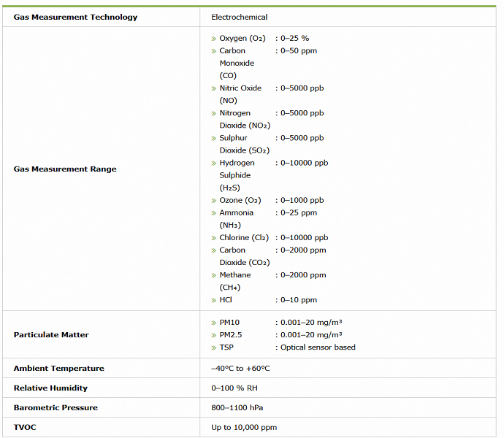Viewport: 504px width, 438px height.
Task: Click the Ambient Temperature label
Action: click(x=58, y=369)
